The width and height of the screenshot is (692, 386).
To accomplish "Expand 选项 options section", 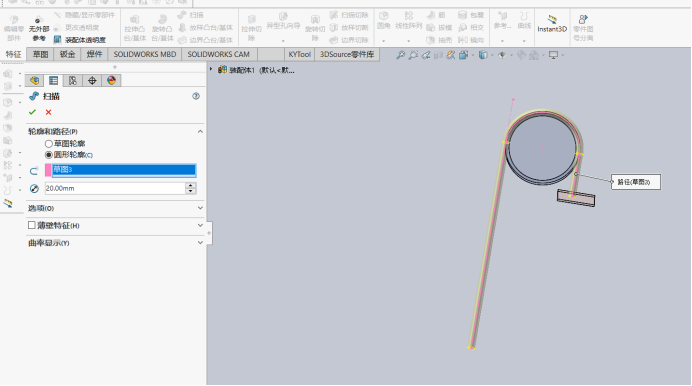I will click(200, 208).
